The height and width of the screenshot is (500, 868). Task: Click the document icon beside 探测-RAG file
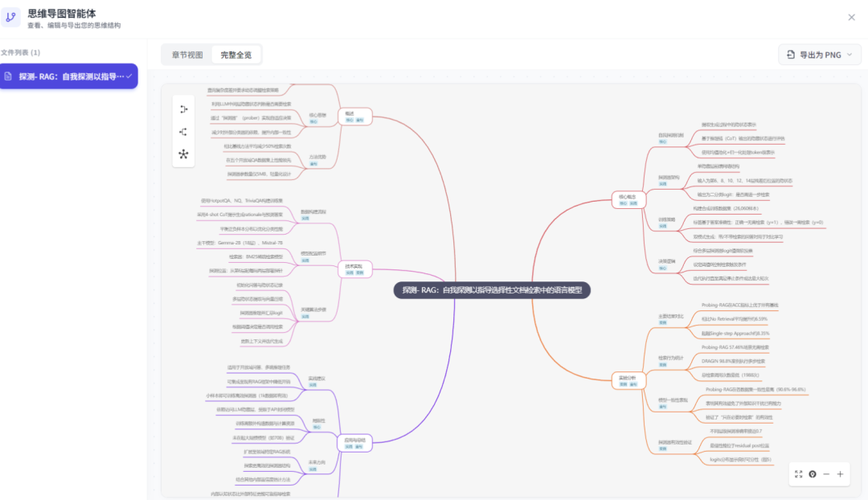(9, 76)
